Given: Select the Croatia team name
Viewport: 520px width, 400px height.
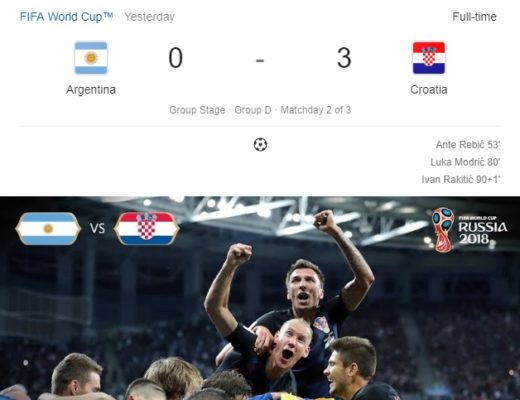Looking at the screenshot, I should [x=429, y=90].
